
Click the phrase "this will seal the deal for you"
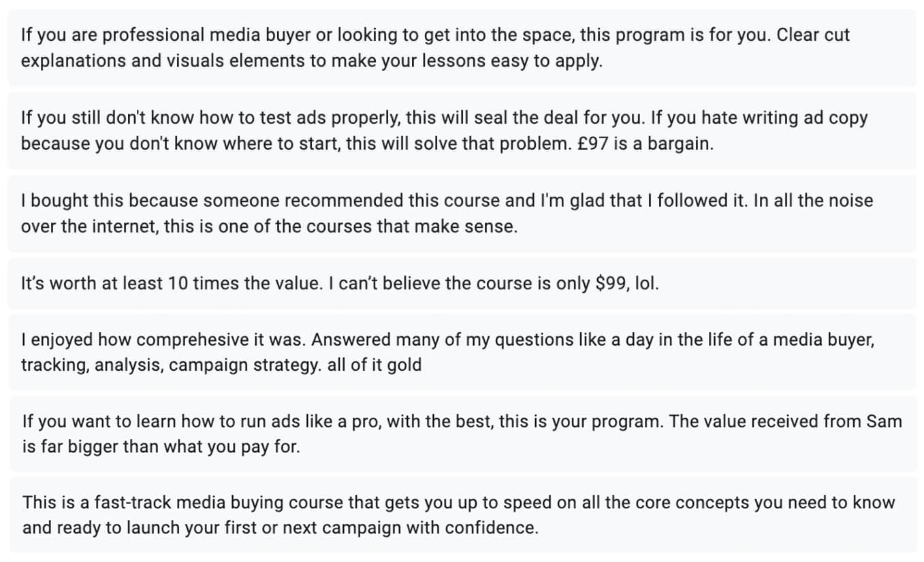pyautogui.click(x=524, y=118)
